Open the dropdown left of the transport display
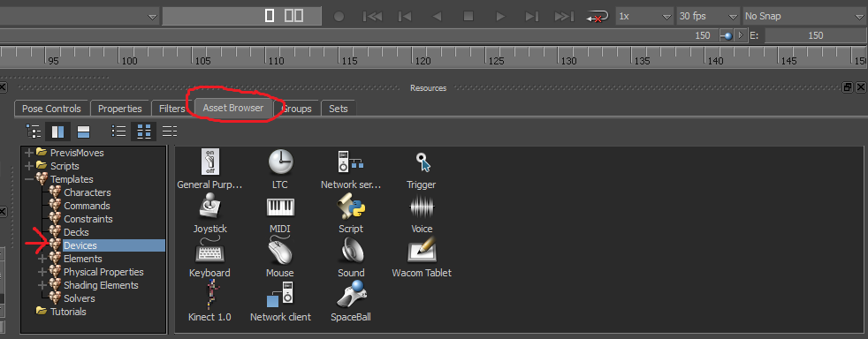The width and height of the screenshot is (868, 339). click(x=80, y=17)
